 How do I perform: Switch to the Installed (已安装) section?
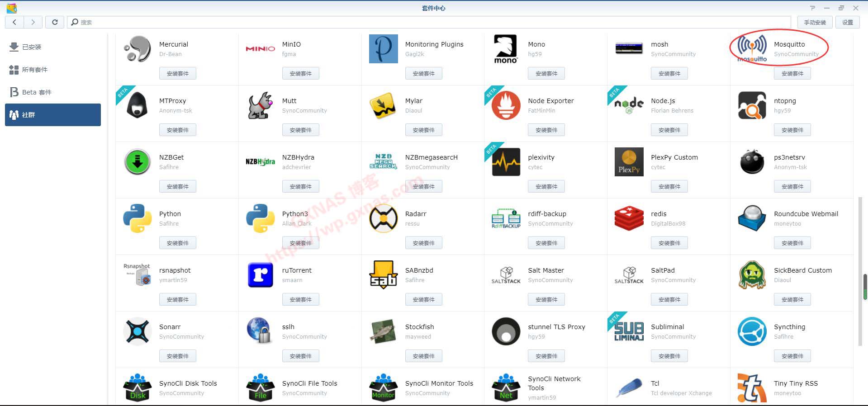point(53,47)
